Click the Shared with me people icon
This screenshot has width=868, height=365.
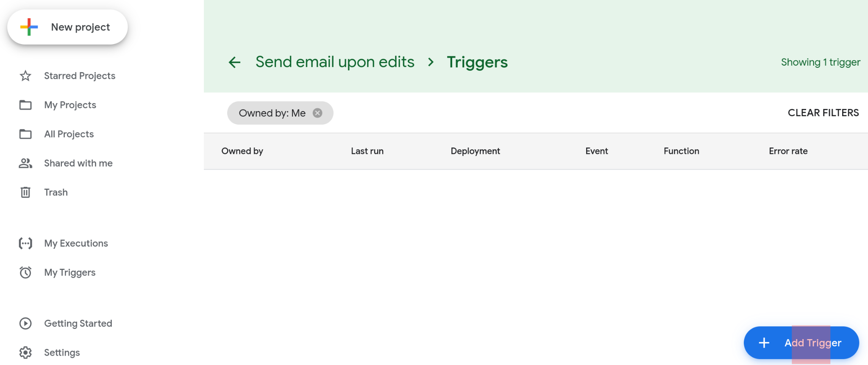coord(25,163)
